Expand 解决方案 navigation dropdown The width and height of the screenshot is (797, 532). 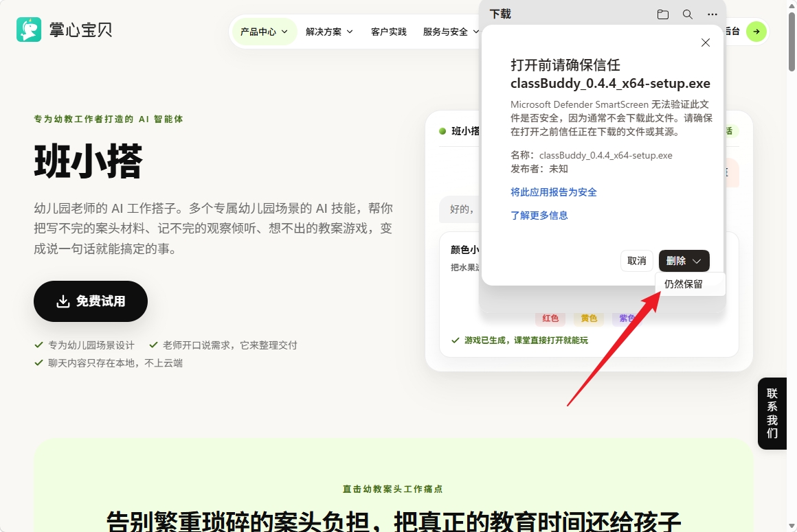[x=329, y=32]
